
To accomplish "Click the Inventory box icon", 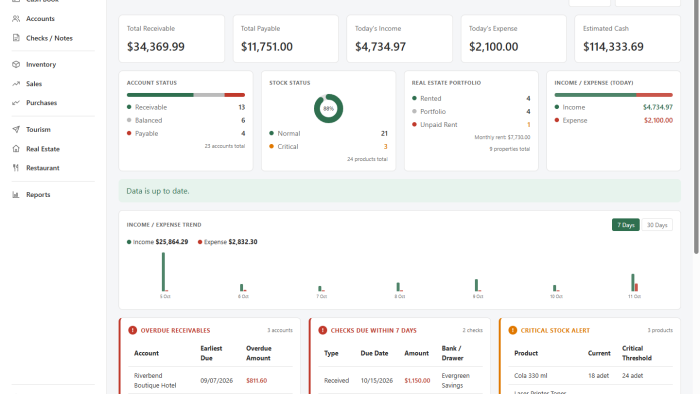I will pyautogui.click(x=16, y=64).
